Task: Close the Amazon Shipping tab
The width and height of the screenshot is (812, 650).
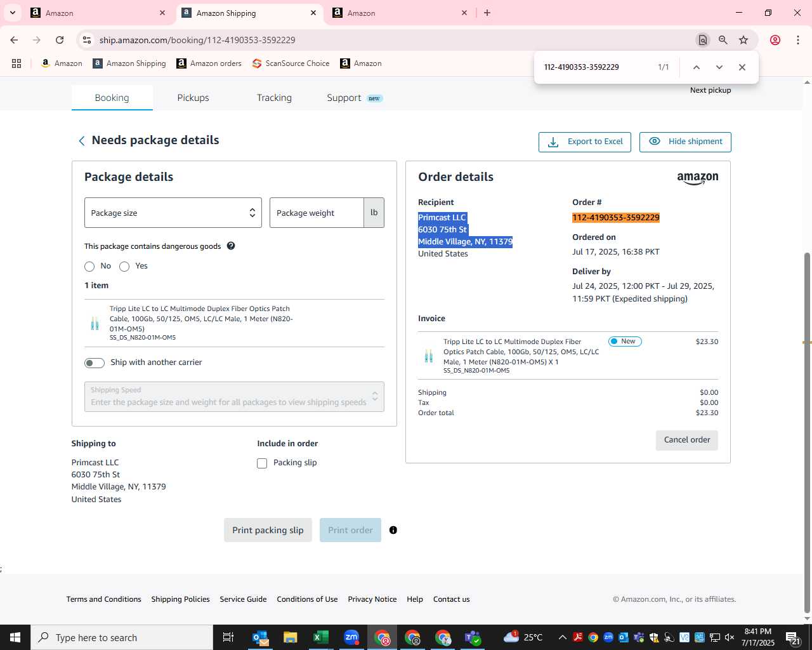Action: click(313, 13)
